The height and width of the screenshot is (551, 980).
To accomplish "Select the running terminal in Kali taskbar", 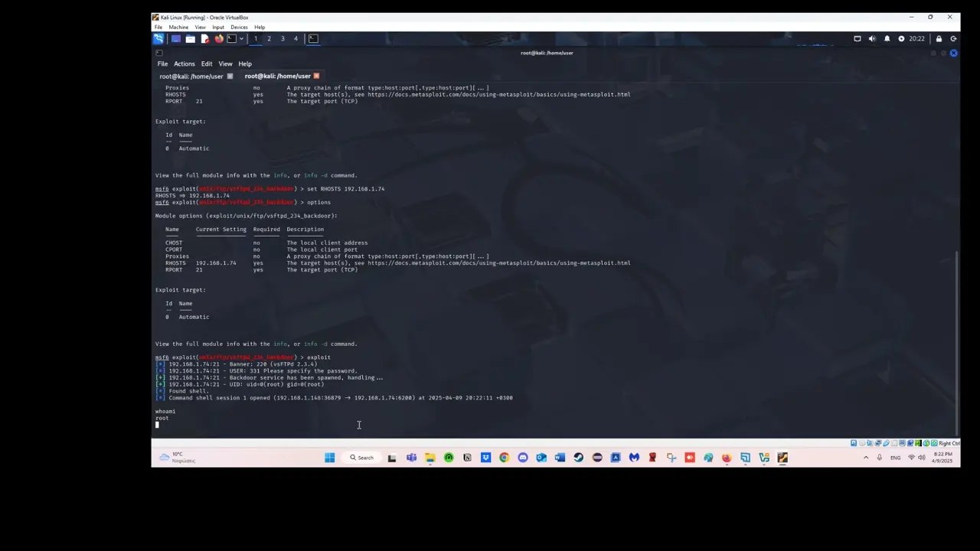I will tap(313, 38).
